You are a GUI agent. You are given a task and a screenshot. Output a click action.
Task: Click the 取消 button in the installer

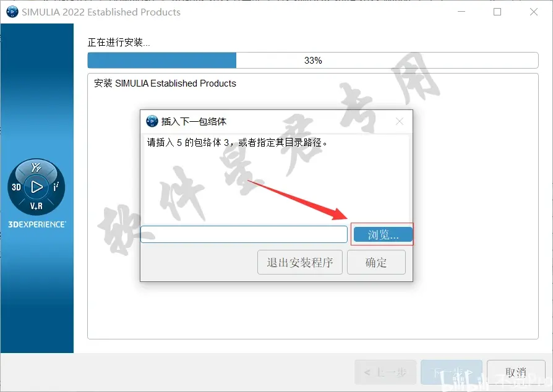point(516,372)
